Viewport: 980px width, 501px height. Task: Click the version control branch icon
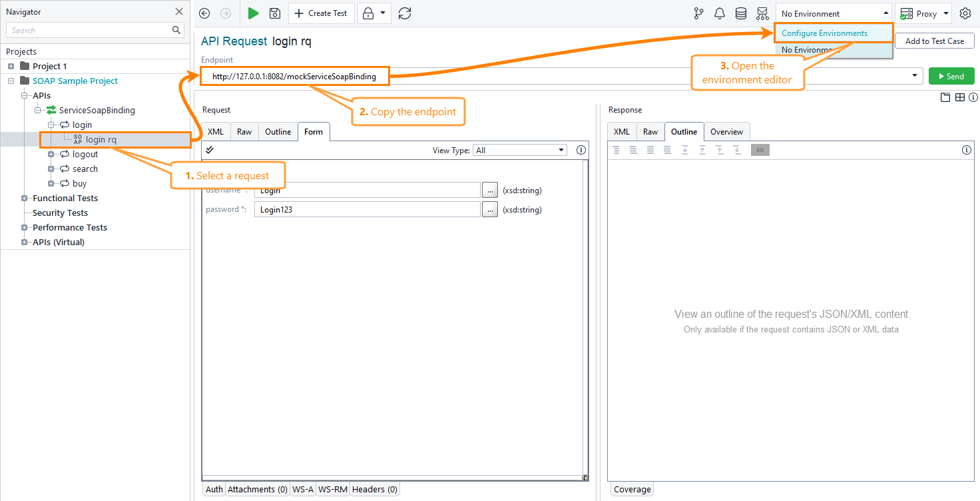coord(698,13)
